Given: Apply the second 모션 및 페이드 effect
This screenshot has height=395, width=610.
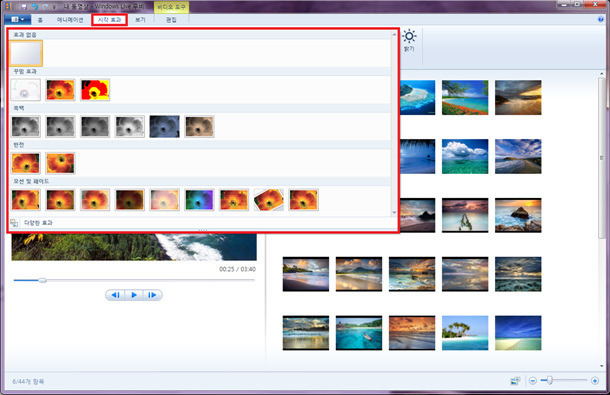Looking at the screenshot, I should click(60, 200).
